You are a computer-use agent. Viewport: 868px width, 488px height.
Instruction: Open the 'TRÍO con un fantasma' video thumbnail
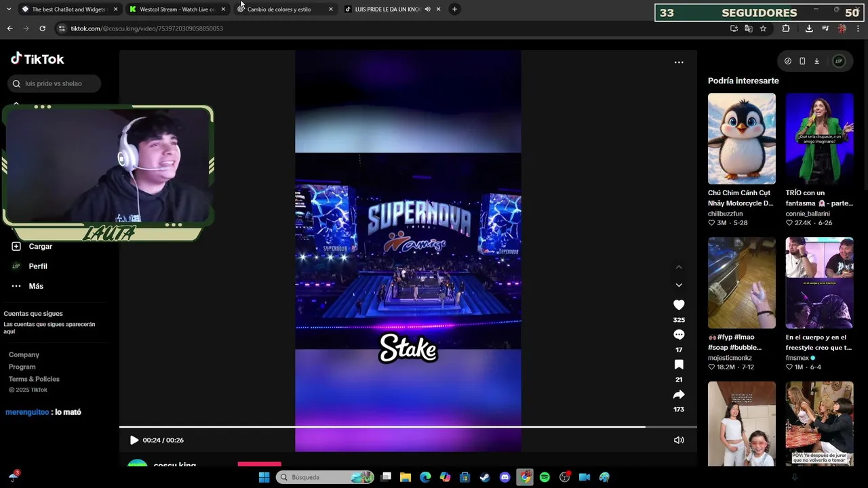tap(819, 138)
